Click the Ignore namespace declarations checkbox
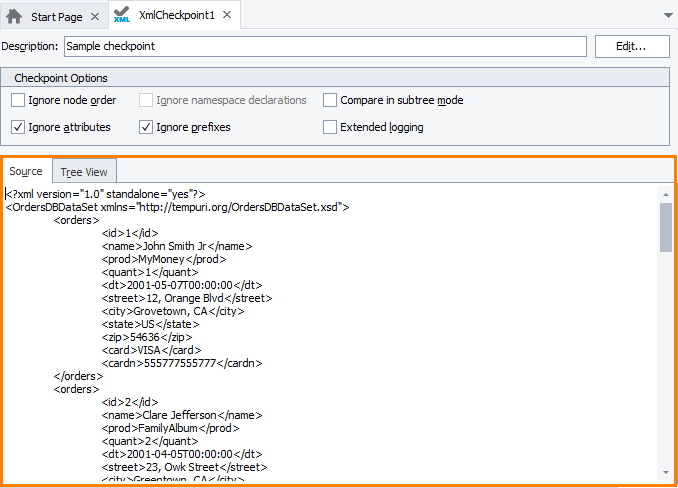 pyautogui.click(x=146, y=100)
